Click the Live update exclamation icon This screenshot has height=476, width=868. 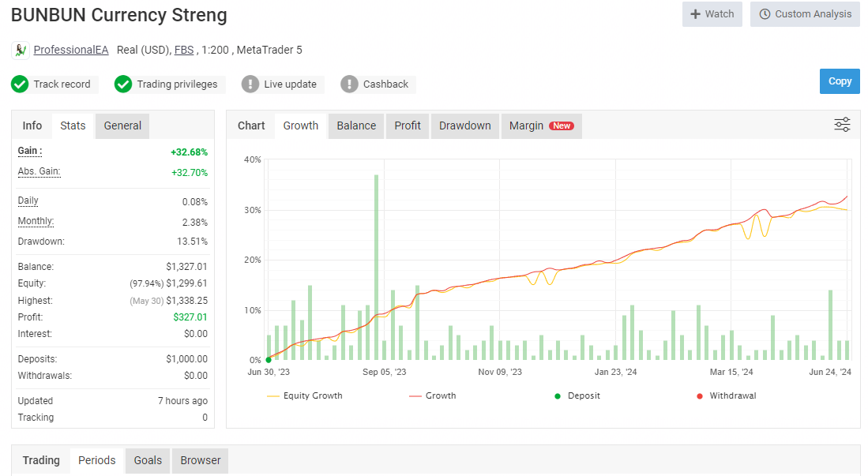[250, 84]
